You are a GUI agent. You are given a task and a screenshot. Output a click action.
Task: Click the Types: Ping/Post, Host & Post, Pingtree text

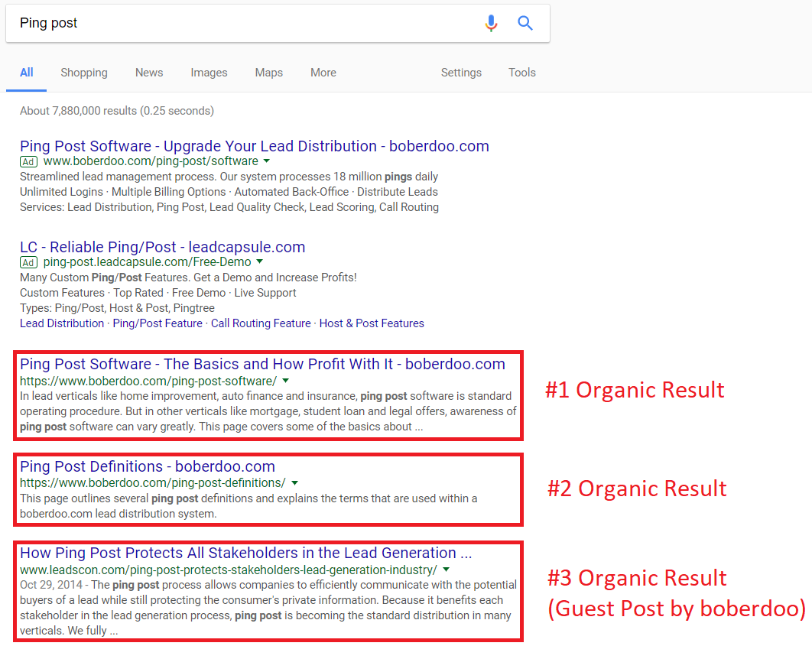pos(117,308)
